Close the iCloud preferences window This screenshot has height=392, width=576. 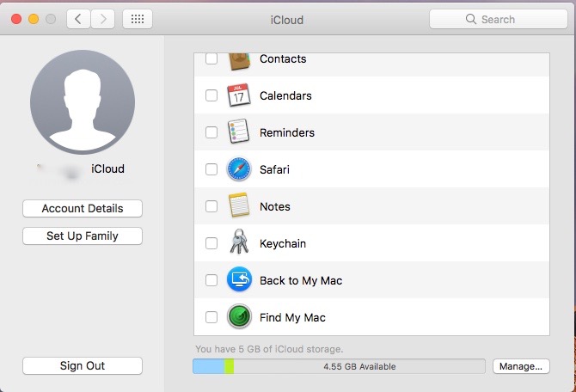point(16,19)
